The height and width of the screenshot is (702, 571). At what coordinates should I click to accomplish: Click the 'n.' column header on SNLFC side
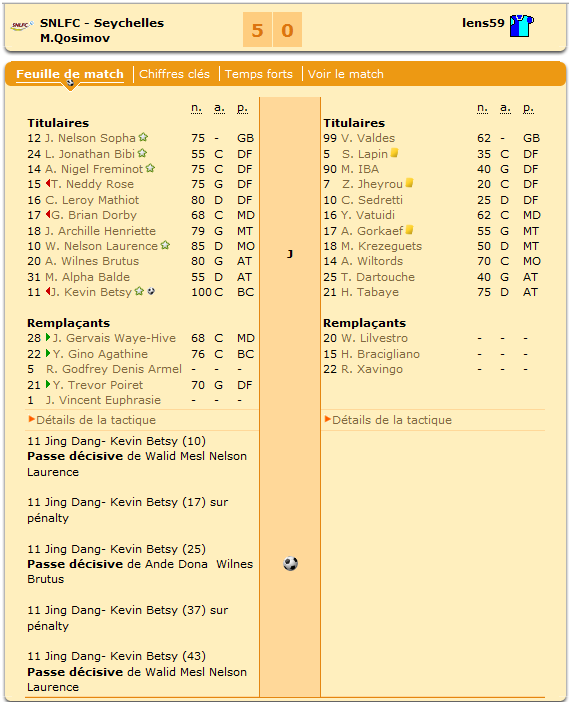coord(197,108)
